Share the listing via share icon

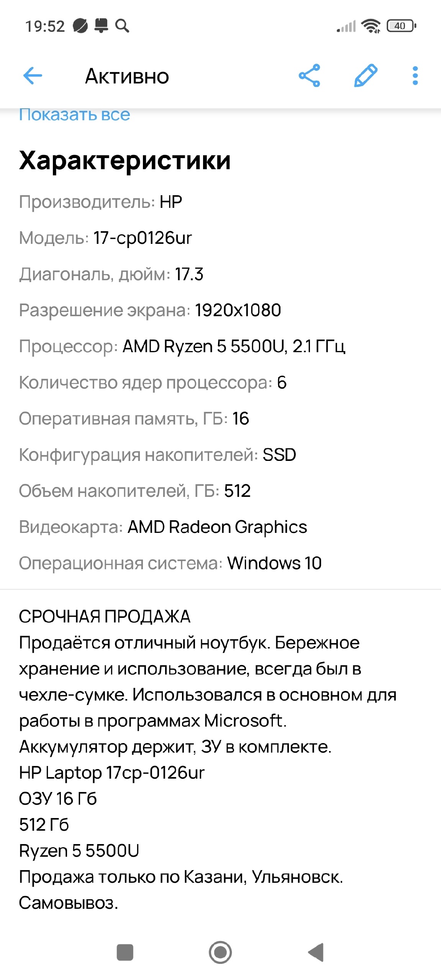coord(309,75)
